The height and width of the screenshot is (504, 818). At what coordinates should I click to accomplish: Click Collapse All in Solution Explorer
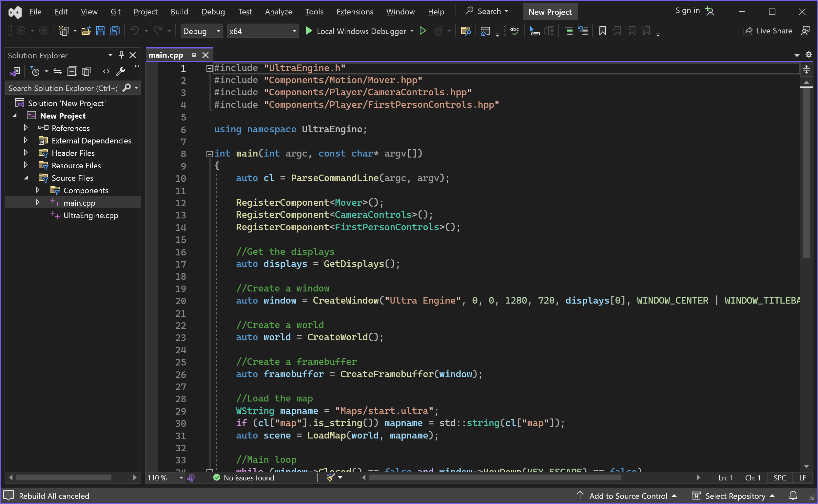tap(72, 71)
